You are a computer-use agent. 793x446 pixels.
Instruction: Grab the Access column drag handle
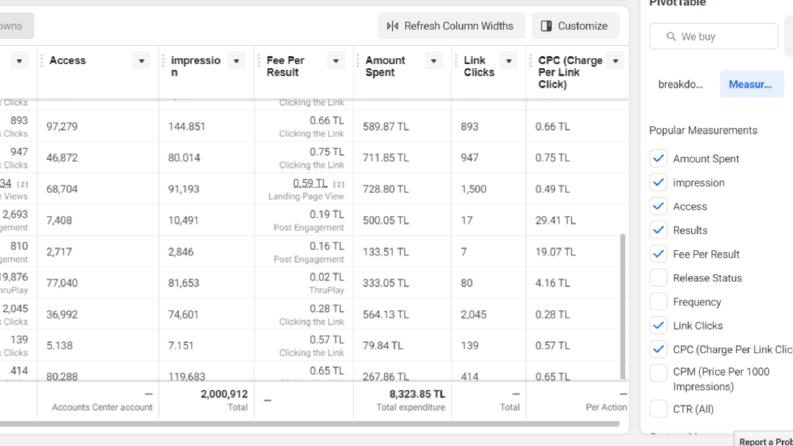coord(41,61)
